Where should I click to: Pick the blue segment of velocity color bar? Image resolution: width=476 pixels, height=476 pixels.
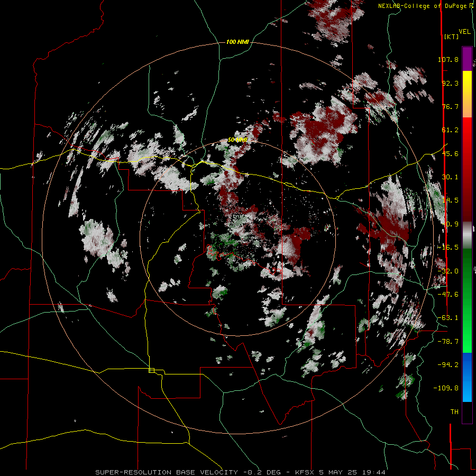pyautogui.click(x=467, y=377)
